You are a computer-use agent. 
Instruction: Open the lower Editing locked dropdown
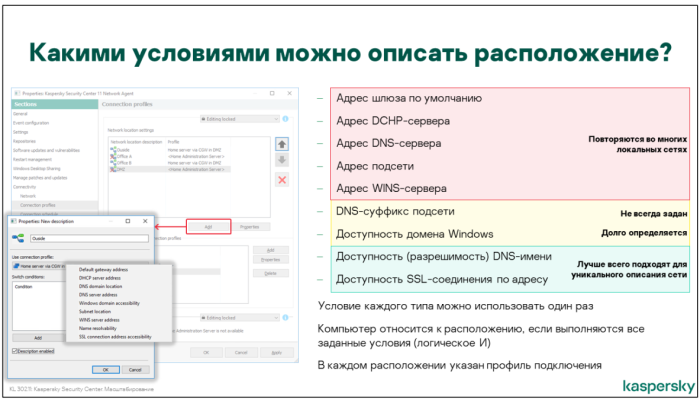pos(240,317)
